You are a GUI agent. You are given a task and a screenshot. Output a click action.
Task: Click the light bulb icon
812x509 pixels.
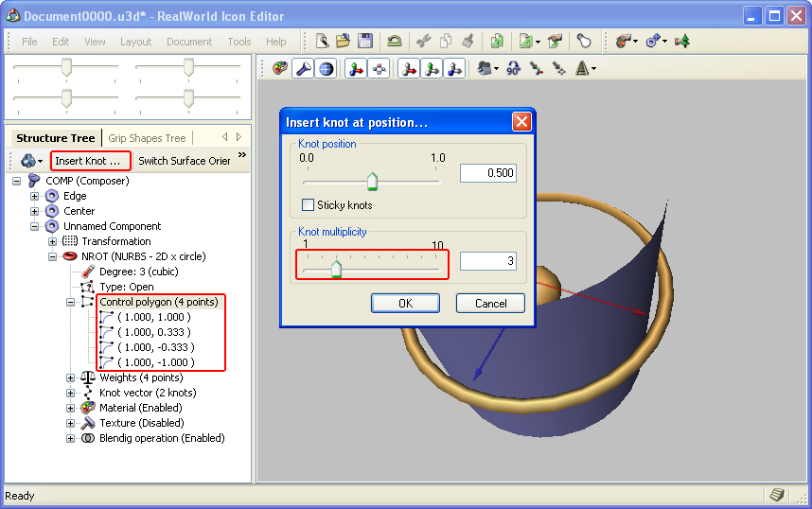pyautogui.click(x=584, y=41)
